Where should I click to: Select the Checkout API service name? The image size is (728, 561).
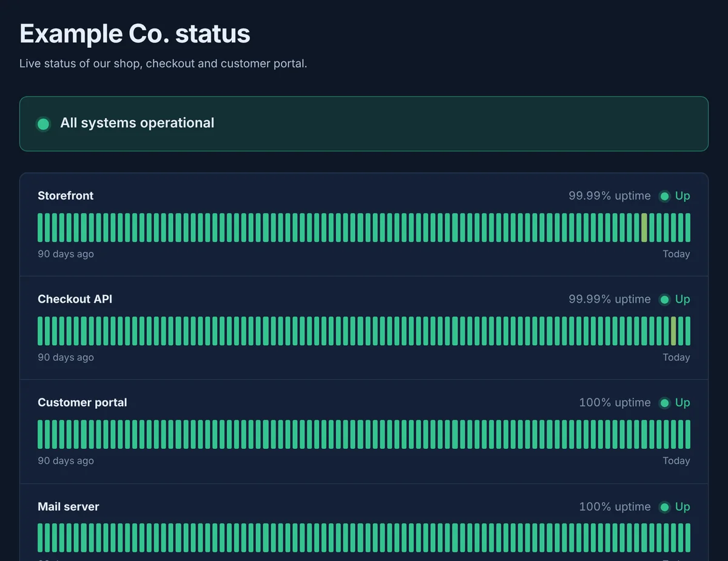click(x=75, y=299)
